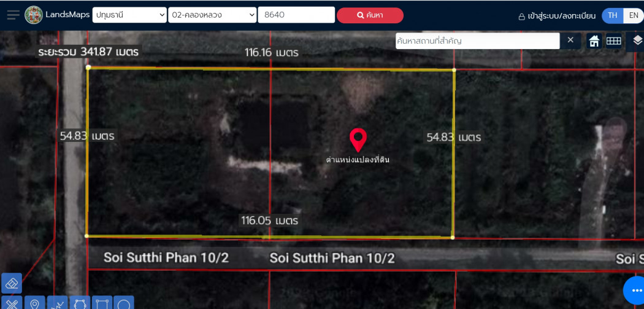644x309 pixels.
Task: Select the ruler and pencil measure tool
Action: 12,303
